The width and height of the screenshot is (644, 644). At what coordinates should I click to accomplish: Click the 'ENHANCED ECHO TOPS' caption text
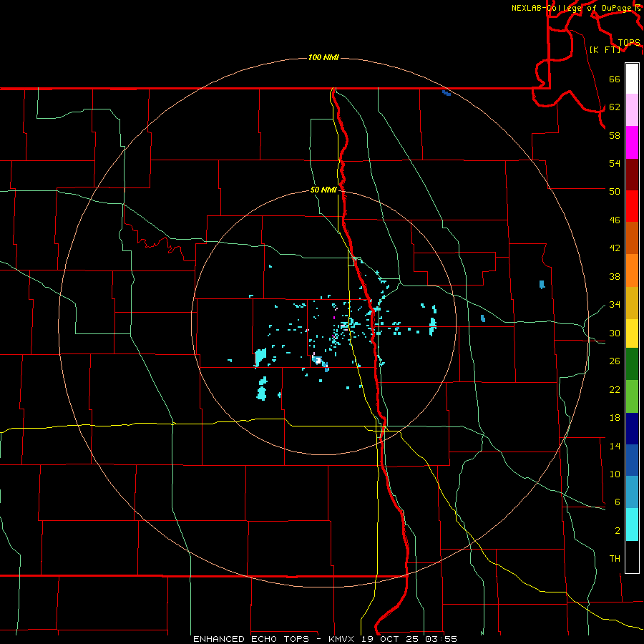[251, 639]
